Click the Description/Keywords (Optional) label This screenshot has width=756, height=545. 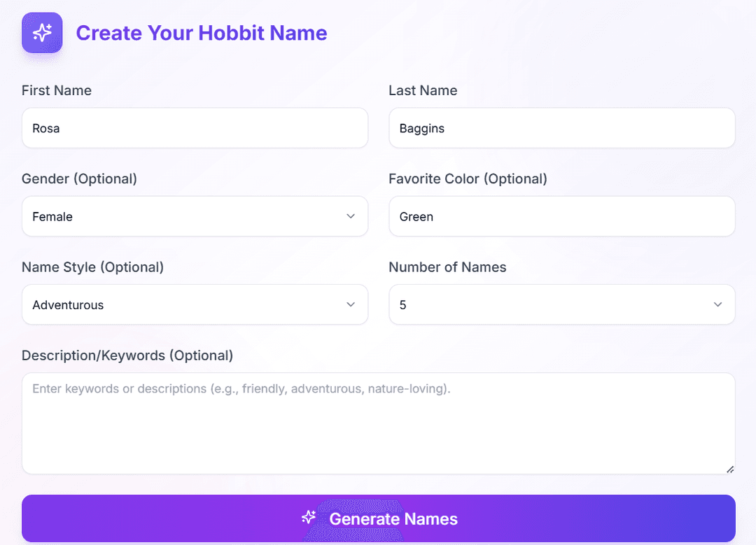click(128, 355)
